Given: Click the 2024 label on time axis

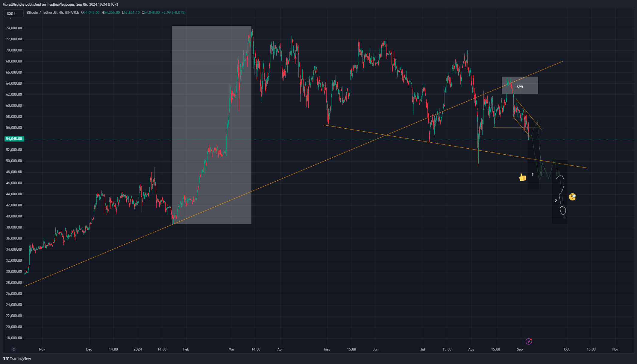Looking at the screenshot, I should tap(138, 349).
